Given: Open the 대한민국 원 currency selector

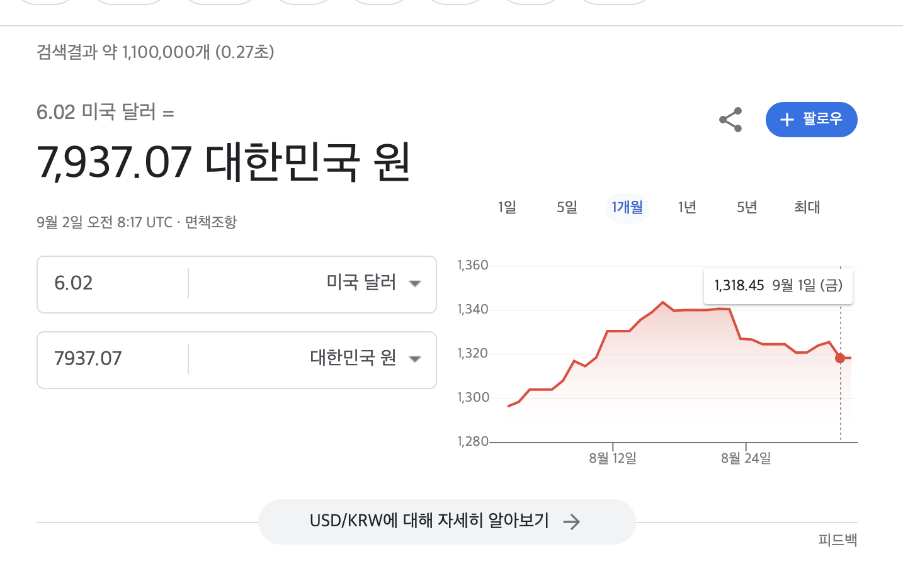Looking at the screenshot, I should (354, 359).
